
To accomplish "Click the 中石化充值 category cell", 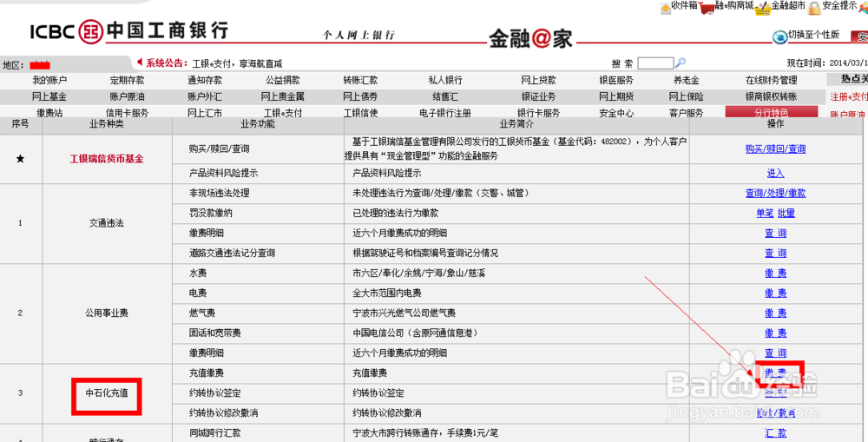I will coord(107,393).
